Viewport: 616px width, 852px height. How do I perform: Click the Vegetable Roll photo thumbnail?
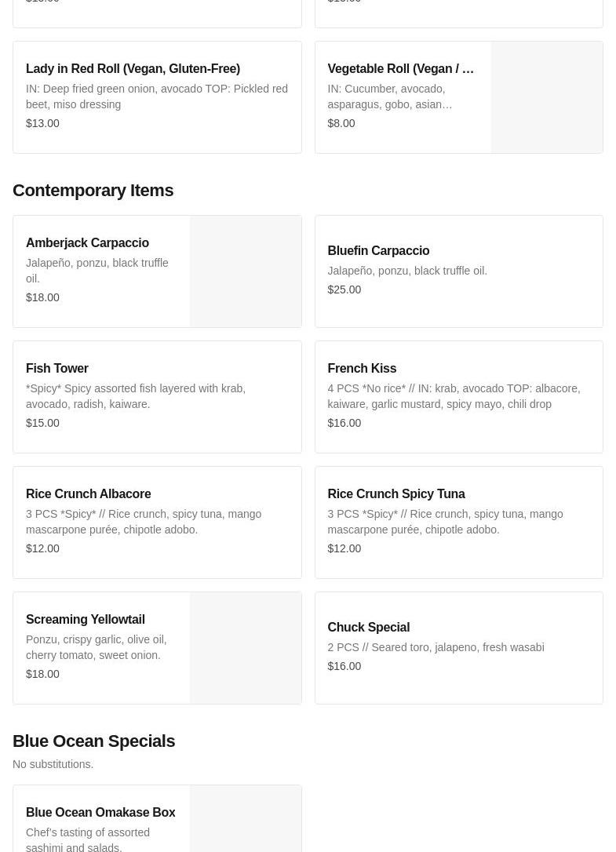point(546,97)
